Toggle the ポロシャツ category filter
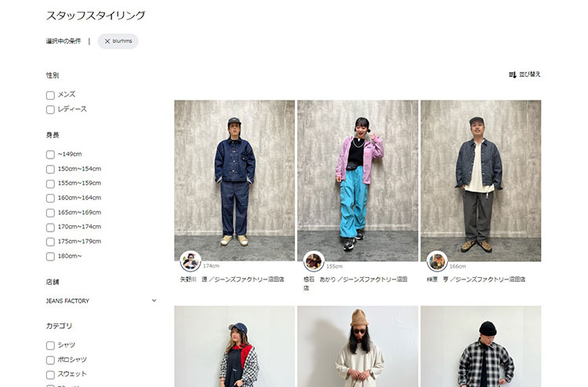The width and height of the screenshot is (588, 387). pos(50,360)
